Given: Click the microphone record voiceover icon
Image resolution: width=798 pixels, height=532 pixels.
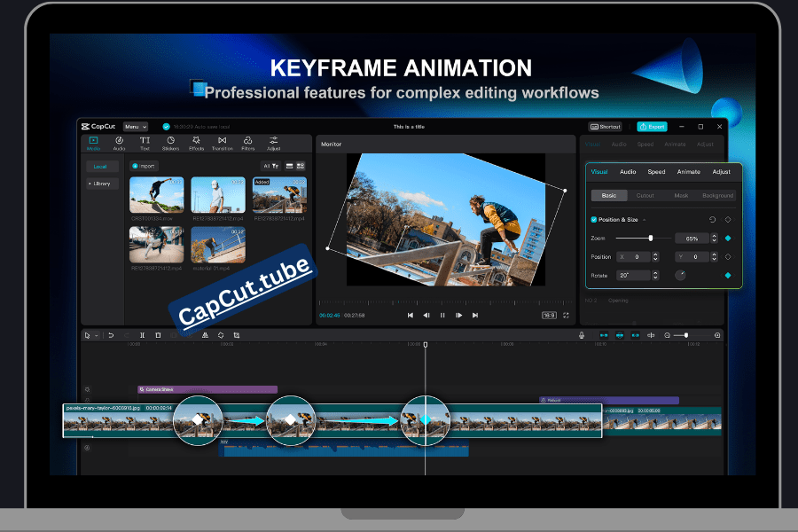Looking at the screenshot, I should point(582,335).
